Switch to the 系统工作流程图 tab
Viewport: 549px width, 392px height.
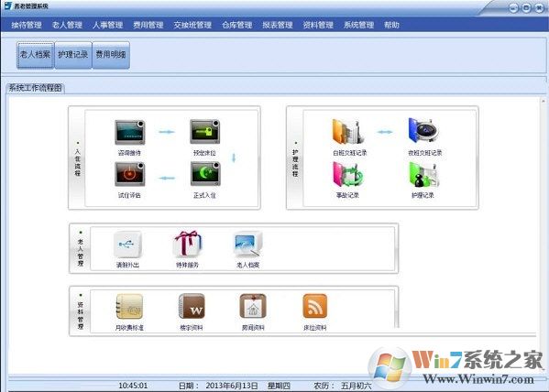[x=35, y=88]
